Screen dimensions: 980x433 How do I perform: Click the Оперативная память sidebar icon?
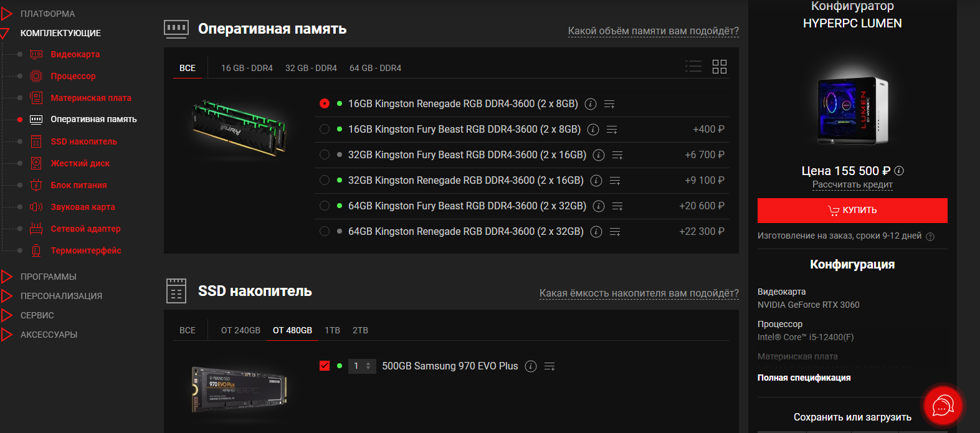point(36,119)
